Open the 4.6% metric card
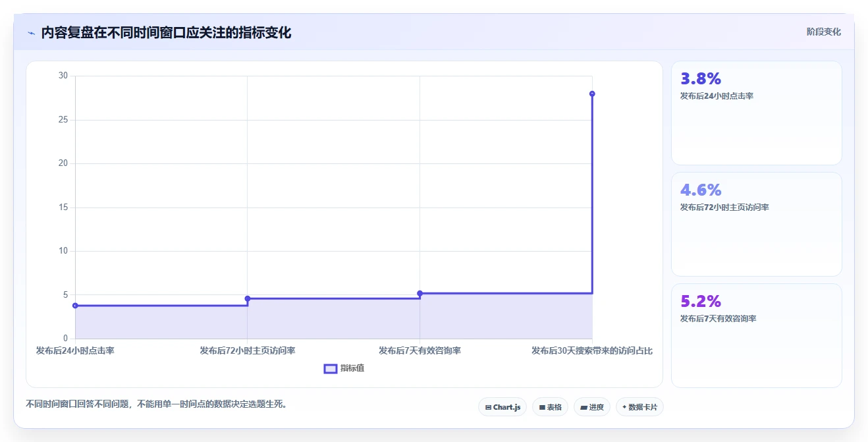868x442 pixels. tap(757, 224)
